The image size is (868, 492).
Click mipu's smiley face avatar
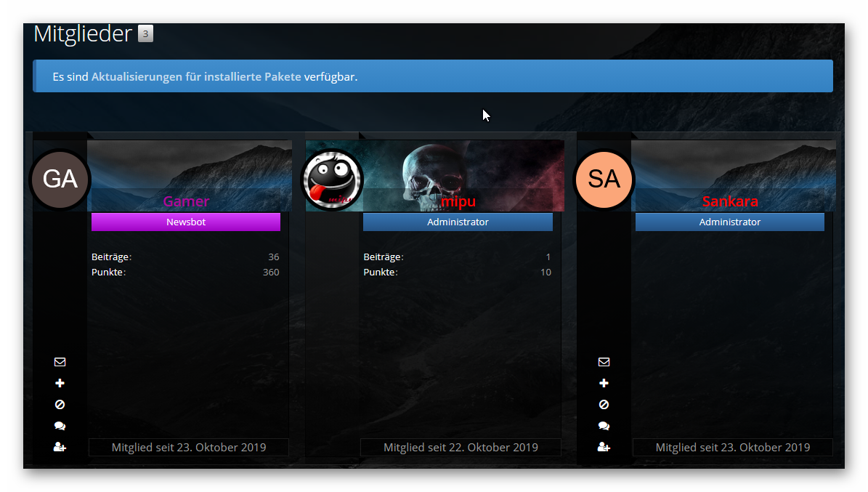click(x=332, y=180)
